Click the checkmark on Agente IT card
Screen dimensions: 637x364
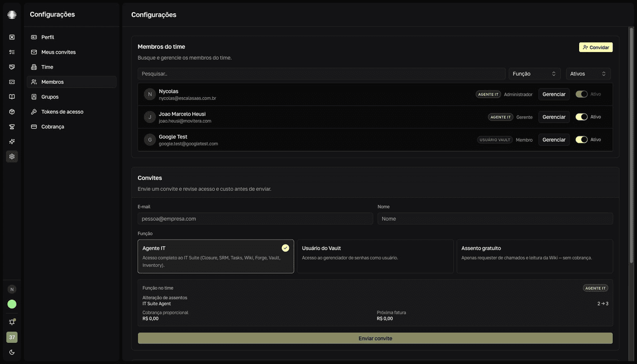[x=286, y=248]
